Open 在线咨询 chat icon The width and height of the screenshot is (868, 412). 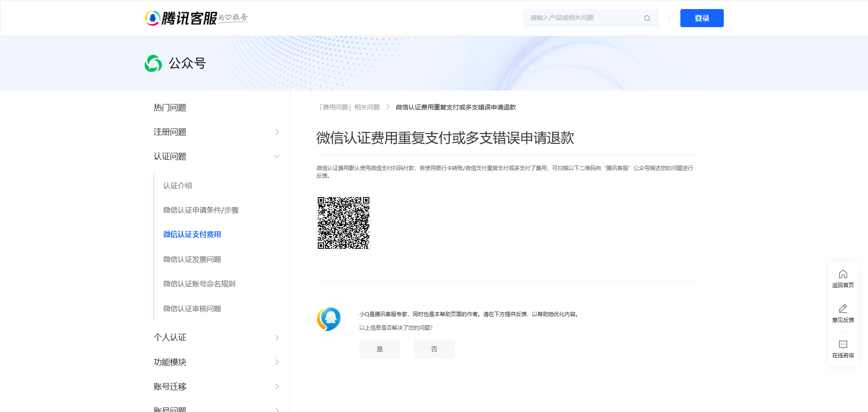click(x=843, y=344)
